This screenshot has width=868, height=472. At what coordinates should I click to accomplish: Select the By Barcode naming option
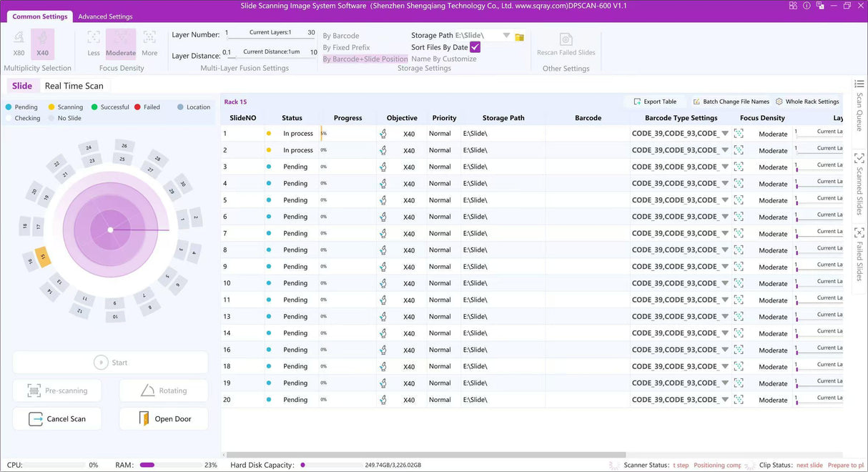pyautogui.click(x=341, y=36)
